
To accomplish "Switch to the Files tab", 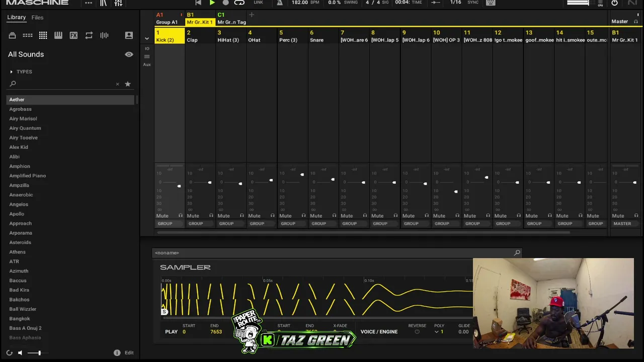I will coord(37,18).
